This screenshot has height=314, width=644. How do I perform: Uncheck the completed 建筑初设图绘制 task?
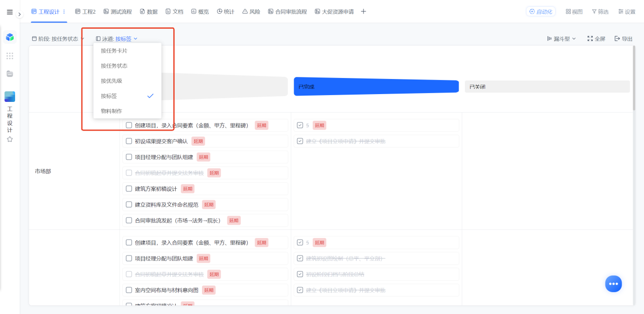pyautogui.click(x=300, y=258)
